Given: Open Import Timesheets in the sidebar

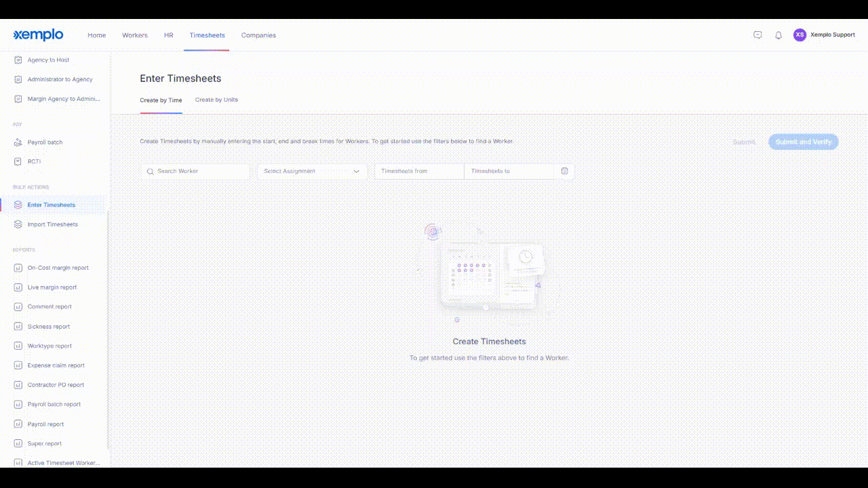Looking at the screenshot, I should [54, 224].
